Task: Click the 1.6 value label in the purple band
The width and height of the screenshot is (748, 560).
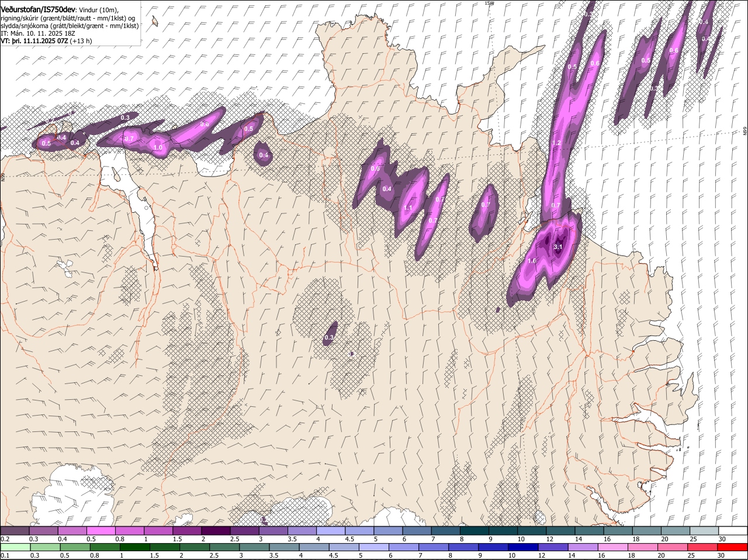Action: pyautogui.click(x=532, y=261)
